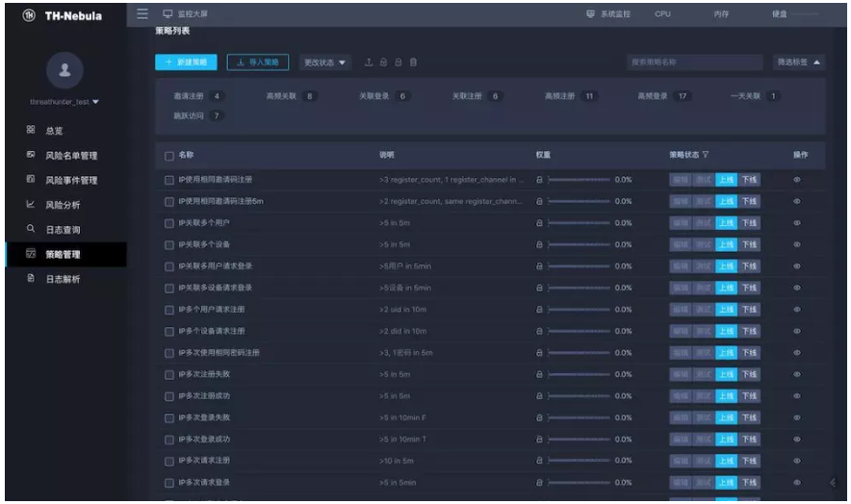The image size is (851, 504).
Task: Click lock icon in IP多次请求登录 row
Action: [539, 482]
